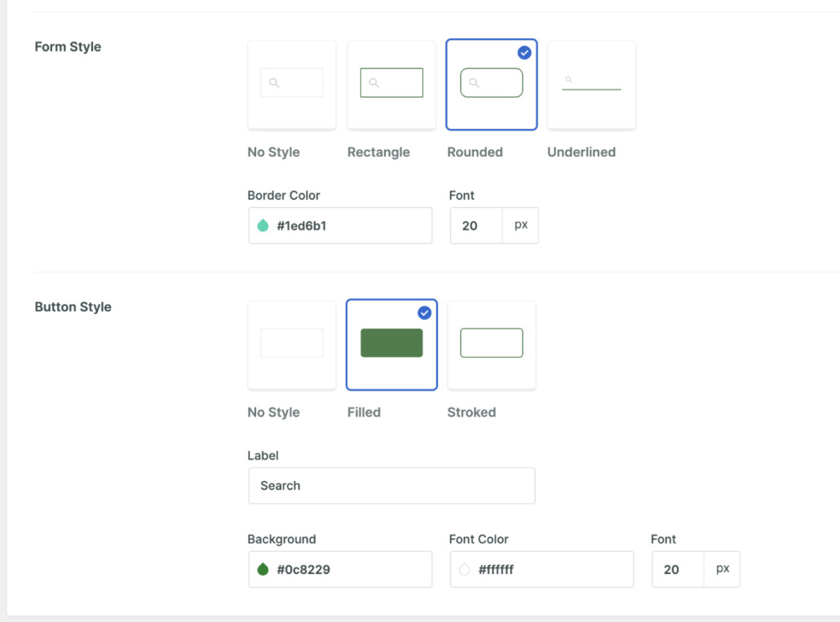The width and height of the screenshot is (840, 622).
Task: Toggle selection of the Underlined style card
Action: tap(590, 84)
